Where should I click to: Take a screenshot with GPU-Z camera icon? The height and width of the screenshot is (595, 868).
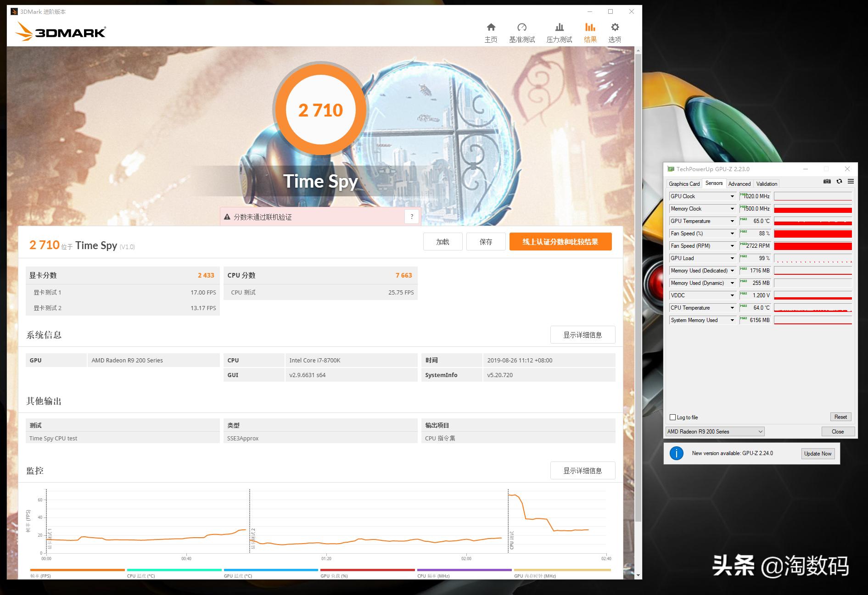coord(827,181)
